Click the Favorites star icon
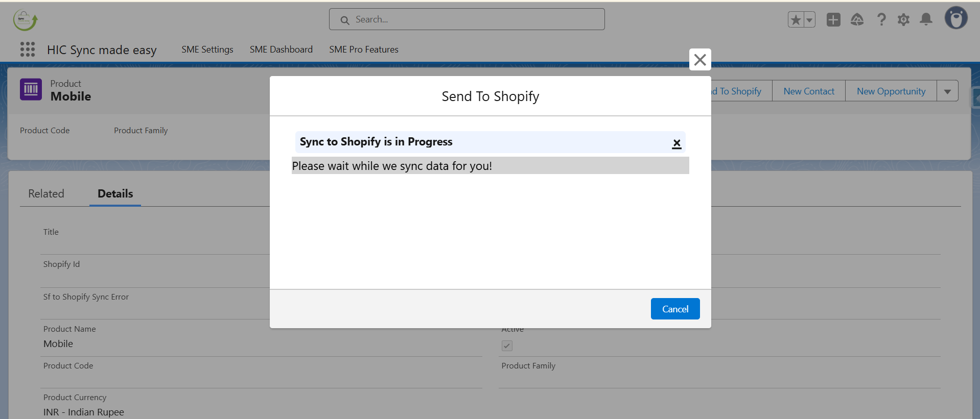Screen dimensions: 980x419 coord(796,20)
